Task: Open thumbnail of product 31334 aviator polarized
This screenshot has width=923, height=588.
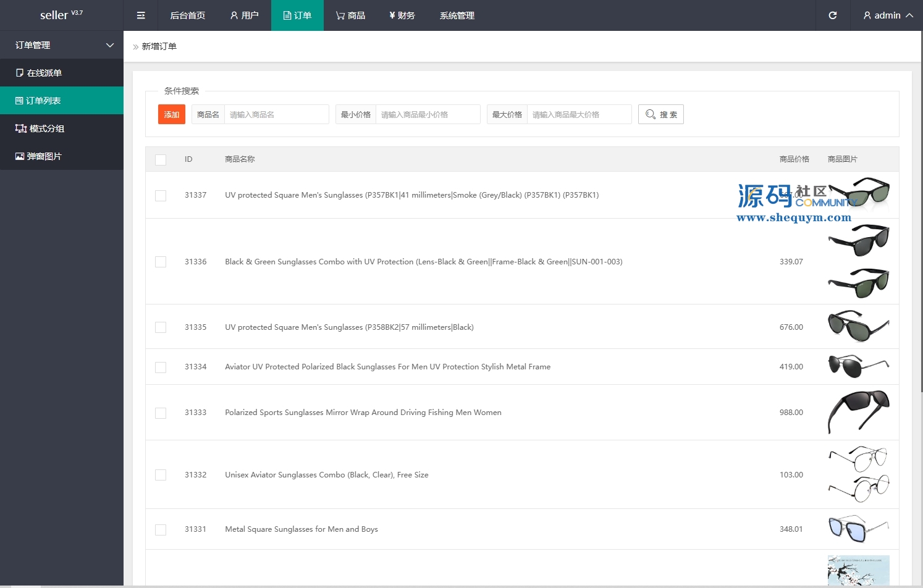Action: coord(859,366)
